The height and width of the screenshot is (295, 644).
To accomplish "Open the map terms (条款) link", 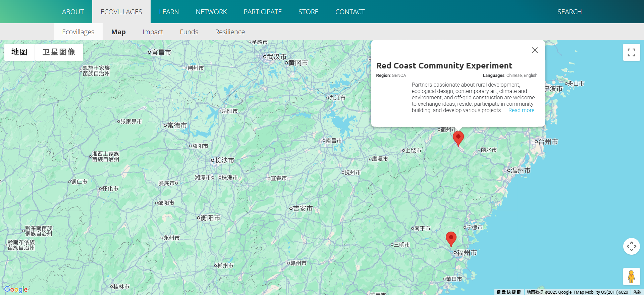I will coord(637,292).
